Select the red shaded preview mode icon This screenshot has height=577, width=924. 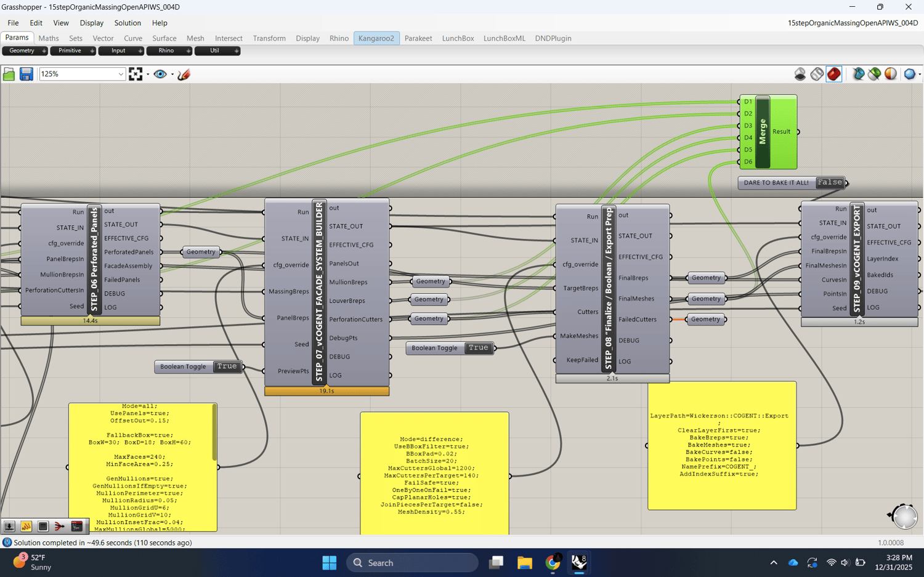(833, 74)
